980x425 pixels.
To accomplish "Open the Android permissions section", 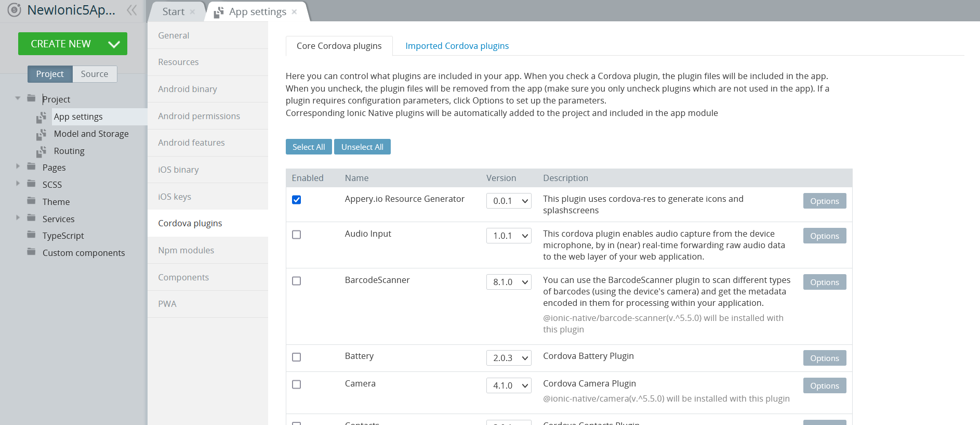I will (x=208, y=116).
